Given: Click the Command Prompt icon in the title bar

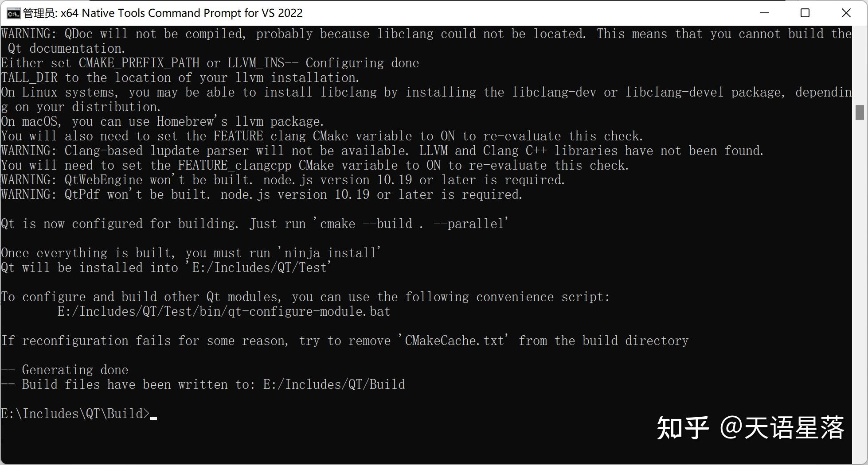Looking at the screenshot, I should point(13,13).
